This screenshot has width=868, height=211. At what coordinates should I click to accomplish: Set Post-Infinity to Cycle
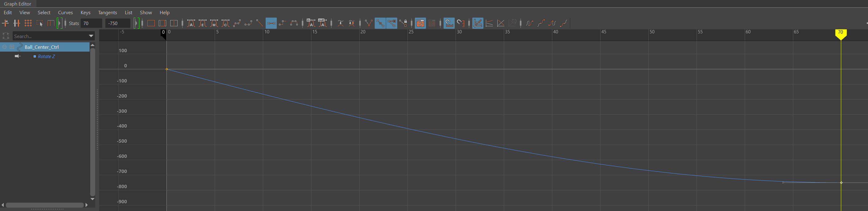tap(552, 23)
